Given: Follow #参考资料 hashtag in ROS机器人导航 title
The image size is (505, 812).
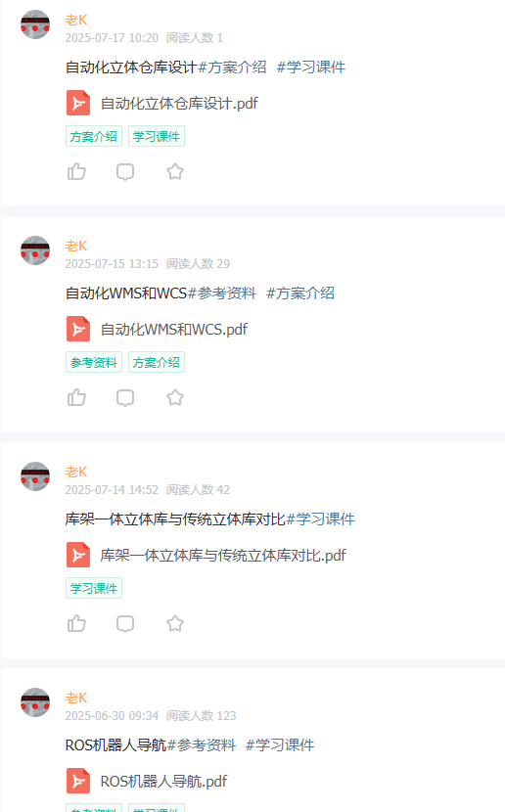Looking at the screenshot, I should [202, 744].
